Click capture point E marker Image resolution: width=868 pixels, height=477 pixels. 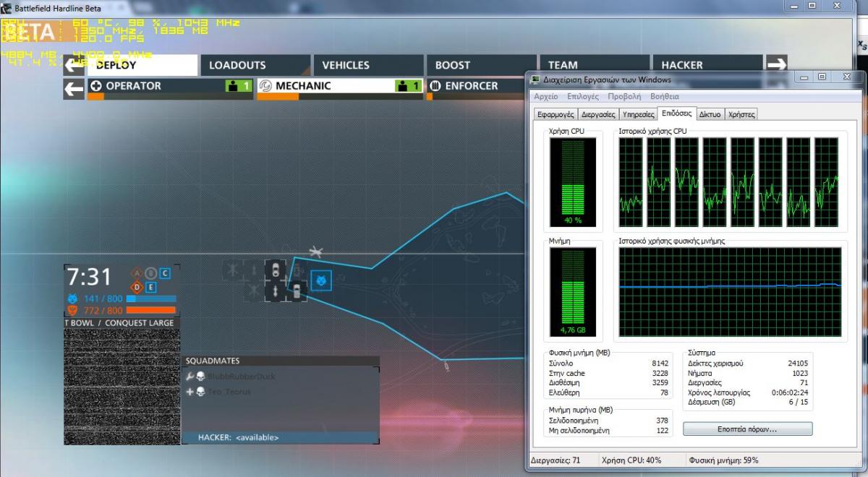(x=150, y=287)
